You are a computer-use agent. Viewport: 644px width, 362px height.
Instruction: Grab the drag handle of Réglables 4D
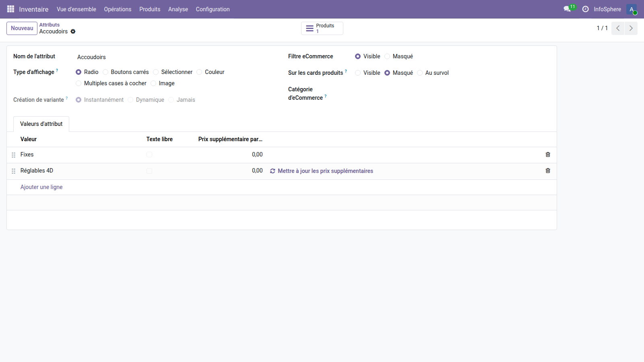pos(13,171)
